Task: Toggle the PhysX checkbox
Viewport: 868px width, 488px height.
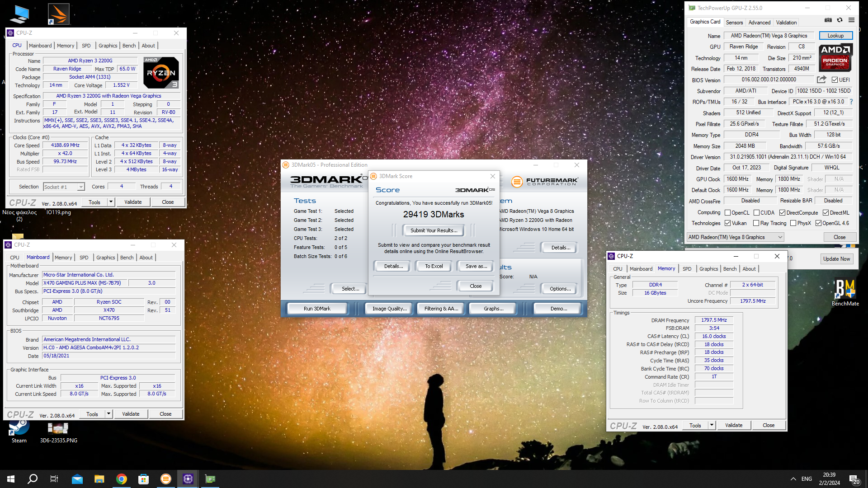Action: [x=793, y=223]
